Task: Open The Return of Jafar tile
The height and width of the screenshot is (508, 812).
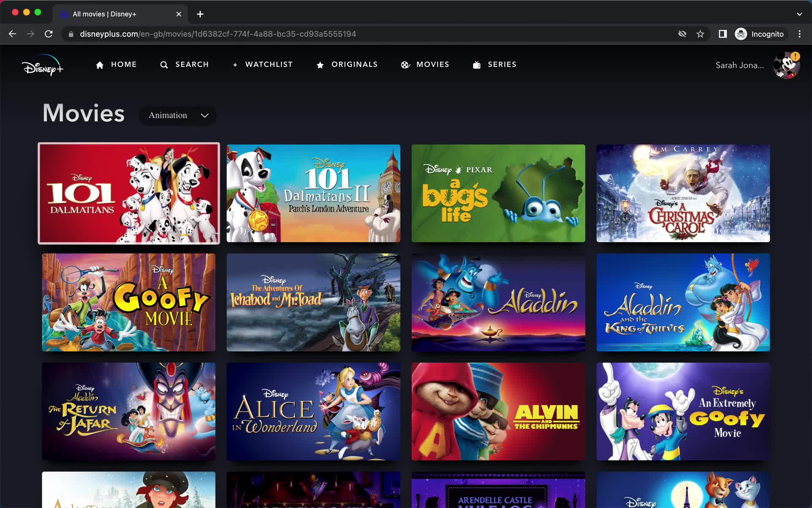Action: point(129,411)
